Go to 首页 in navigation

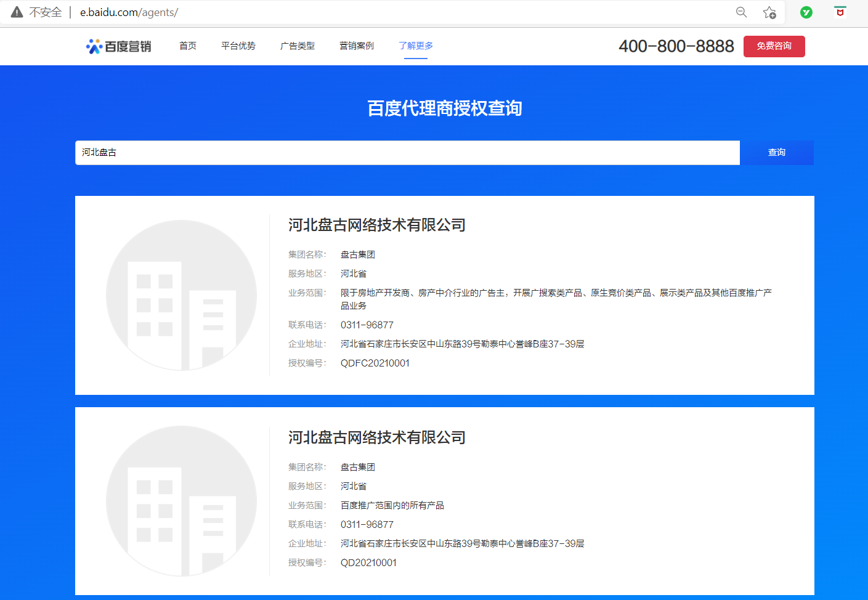(x=188, y=46)
